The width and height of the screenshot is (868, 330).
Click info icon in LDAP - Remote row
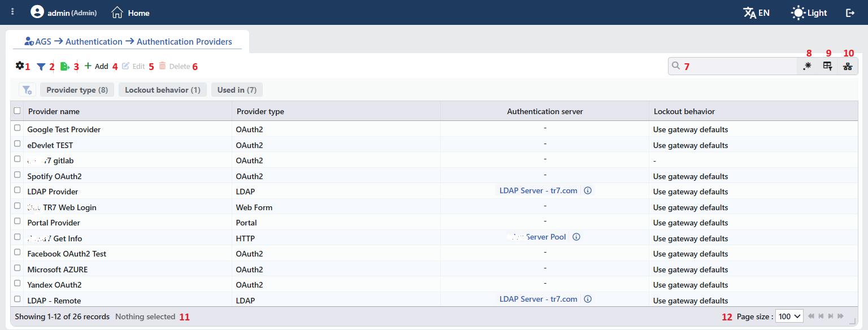[588, 299]
